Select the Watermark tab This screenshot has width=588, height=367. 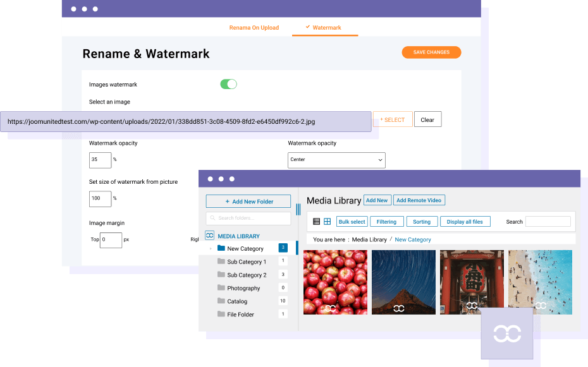coord(324,28)
